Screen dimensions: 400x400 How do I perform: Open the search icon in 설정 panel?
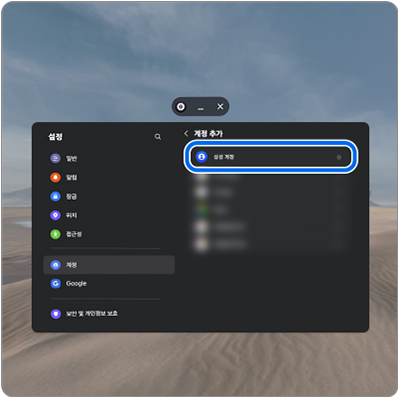pyautogui.click(x=158, y=137)
